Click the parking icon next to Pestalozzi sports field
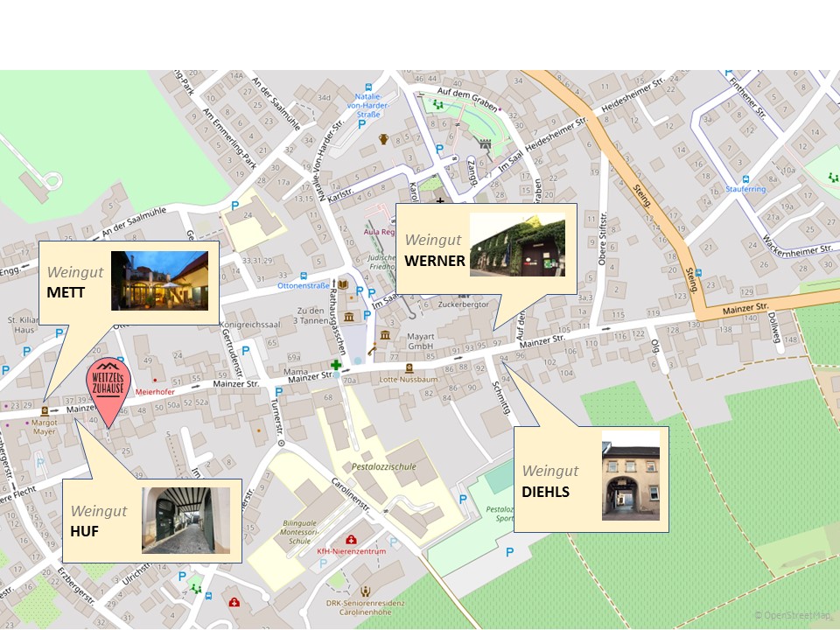The height and width of the screenshot is (630, 840). pyautogui.click(x=463, y=500)
